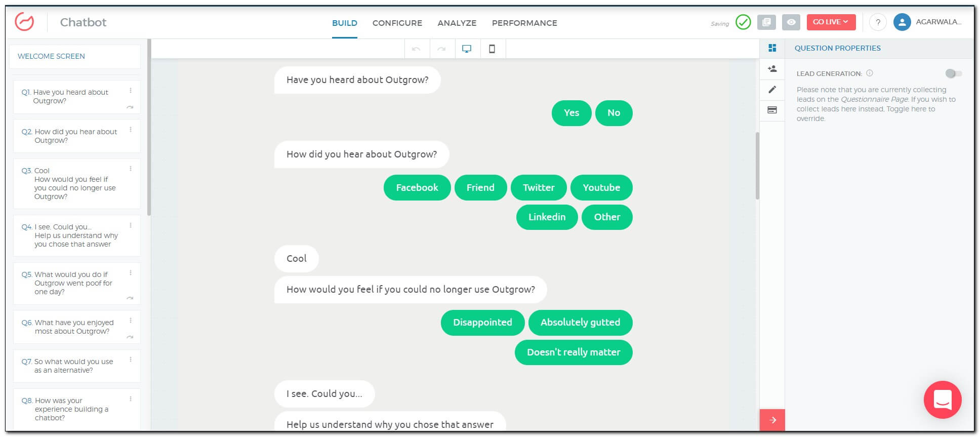Collapse properties panel with red arrow
This screenshot has width=980, height=437.
pyautogui.click(x=772, y=420)
